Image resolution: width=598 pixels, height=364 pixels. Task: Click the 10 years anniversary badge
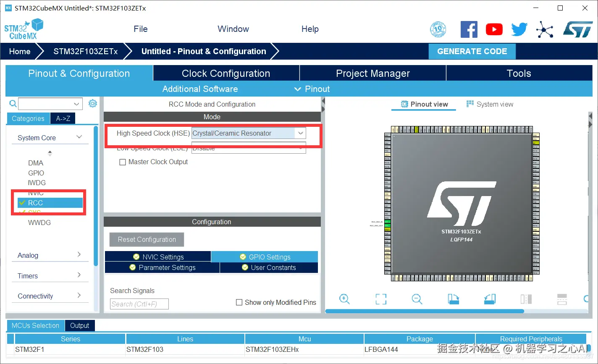click(x=438, y=29)
